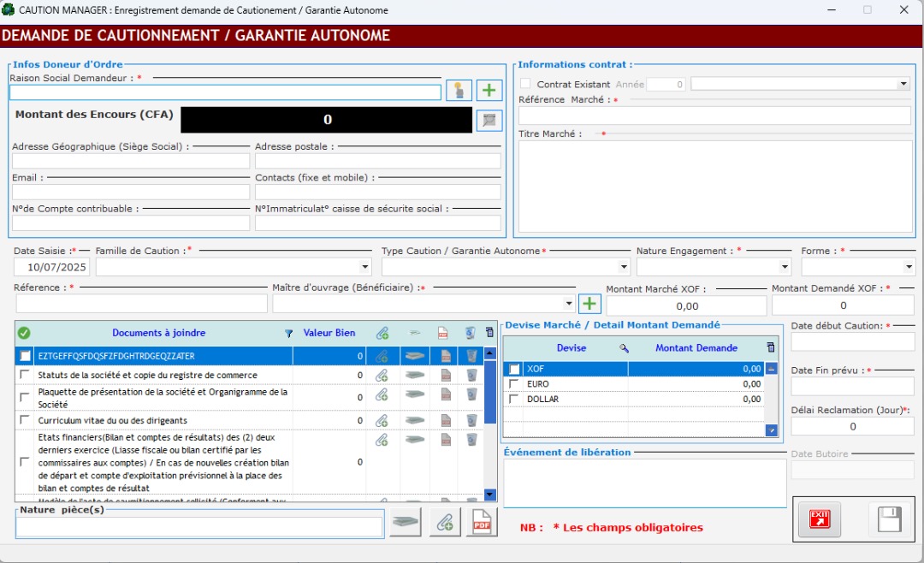Click the large PDF button below documents list
This screenshot has height=563, width=924.
(482, 522)
